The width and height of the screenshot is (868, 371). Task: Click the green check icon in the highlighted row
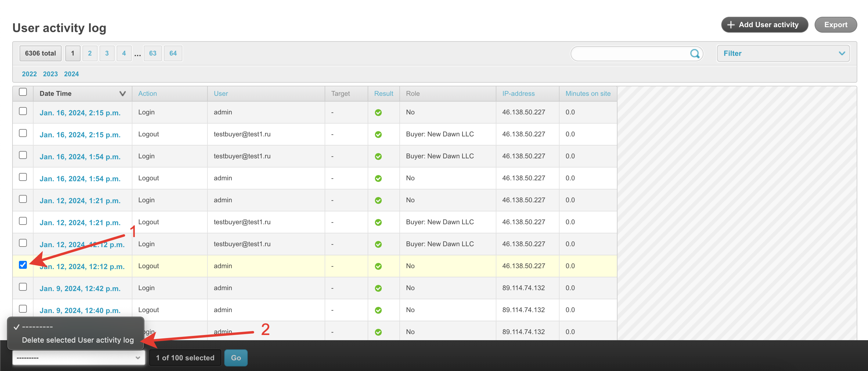pos(378,266)
